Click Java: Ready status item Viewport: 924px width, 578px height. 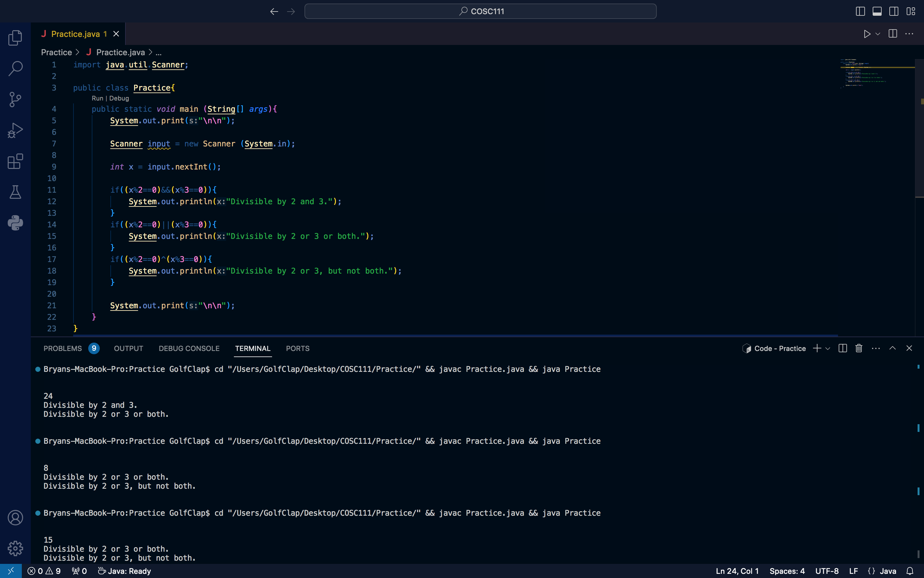pos(124,571)
